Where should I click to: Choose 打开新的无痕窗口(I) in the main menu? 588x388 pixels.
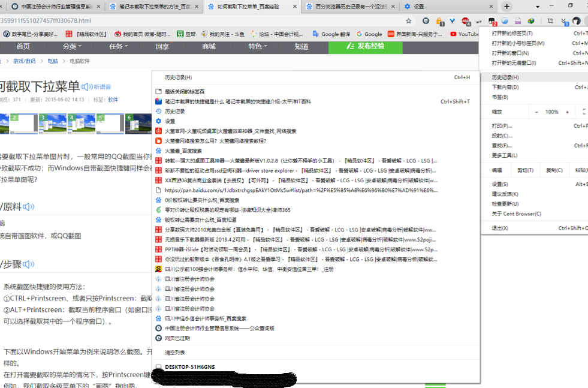pyautogui.click(x=535, y=63)
